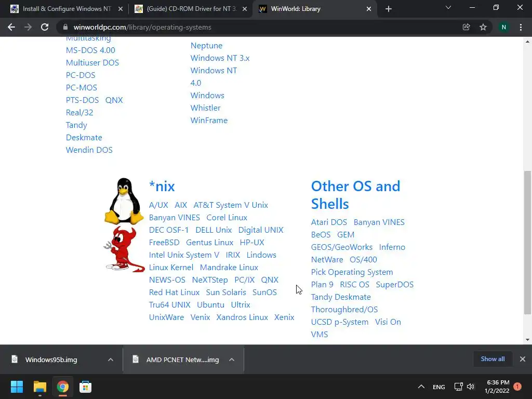Image resolution: width=532 pixels, height=399 pixels.
Task: Open the network status tray icon
Action: [458, 387]
